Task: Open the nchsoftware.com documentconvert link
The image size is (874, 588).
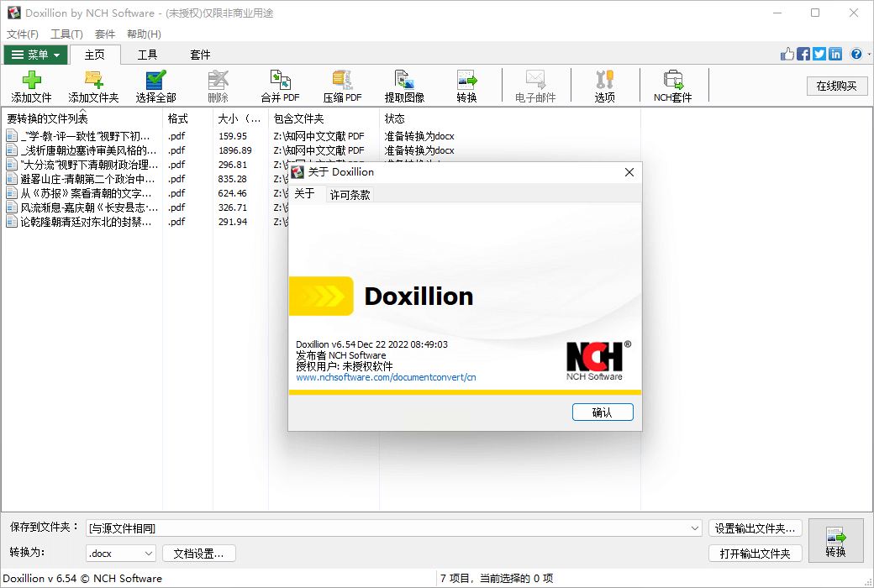Action: 386,377
